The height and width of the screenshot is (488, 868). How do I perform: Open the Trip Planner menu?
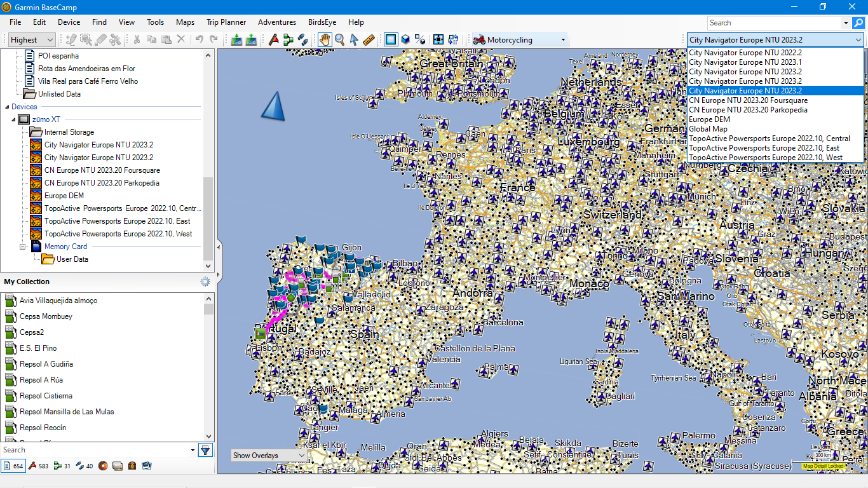pos(225,22)
